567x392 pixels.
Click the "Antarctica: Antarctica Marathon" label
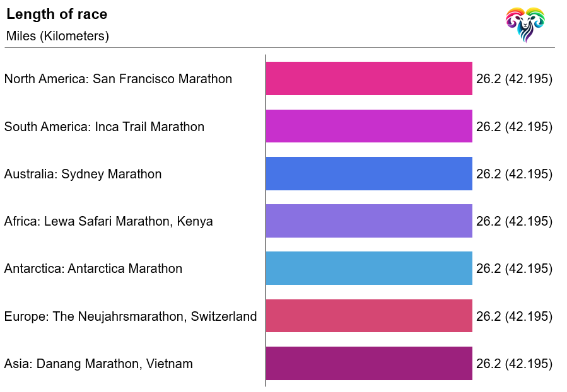coord(93,268)
